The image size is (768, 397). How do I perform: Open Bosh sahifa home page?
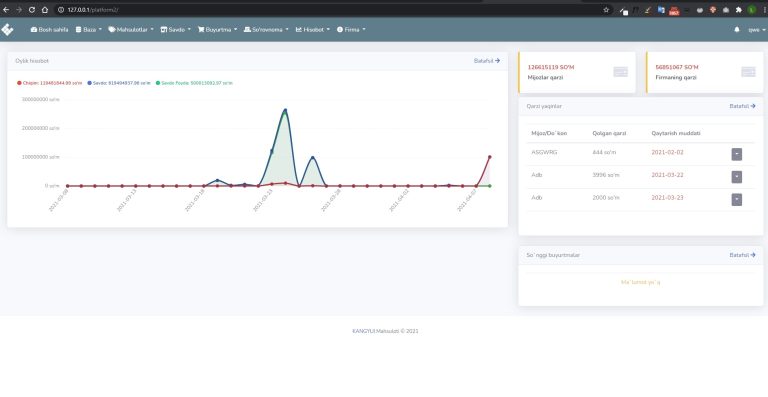(x=49, y=30)
